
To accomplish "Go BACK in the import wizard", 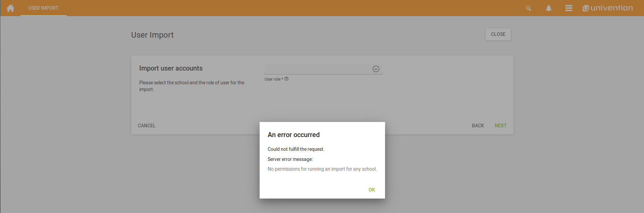I will [478, 126].
